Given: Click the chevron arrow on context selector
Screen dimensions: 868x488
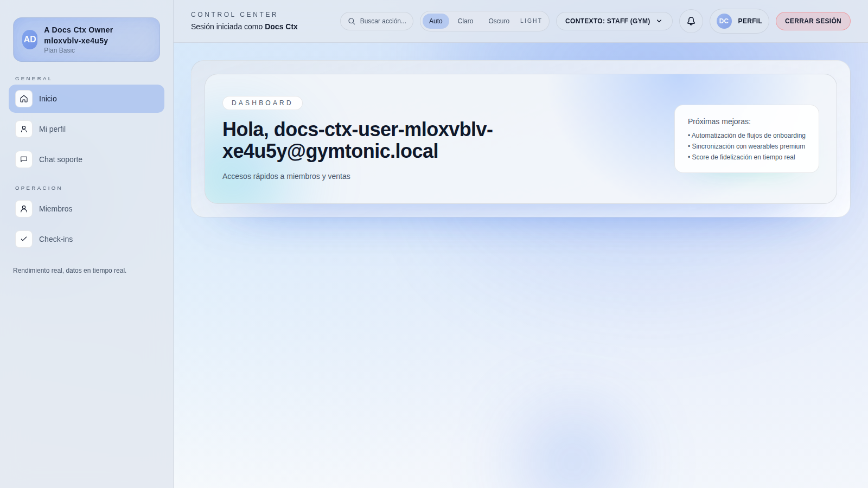Looking at the screenshot, I should coord(659,21).
